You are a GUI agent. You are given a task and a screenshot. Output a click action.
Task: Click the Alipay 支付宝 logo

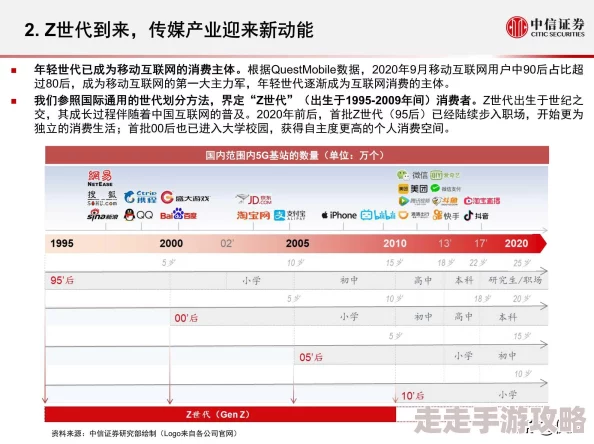(x=289, y=215)
